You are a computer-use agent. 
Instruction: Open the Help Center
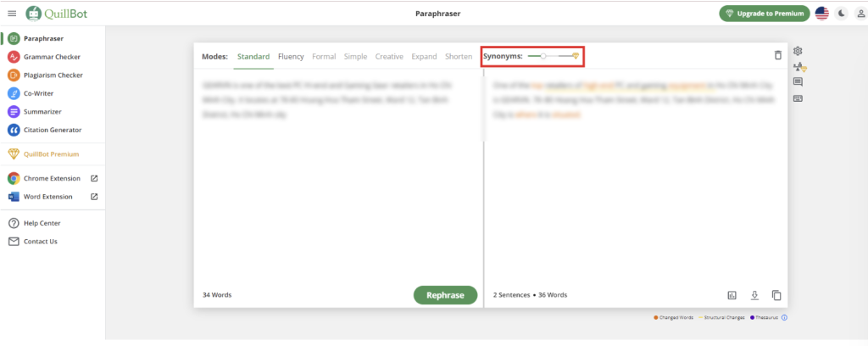pyautogui.click(x=42, y=223)
